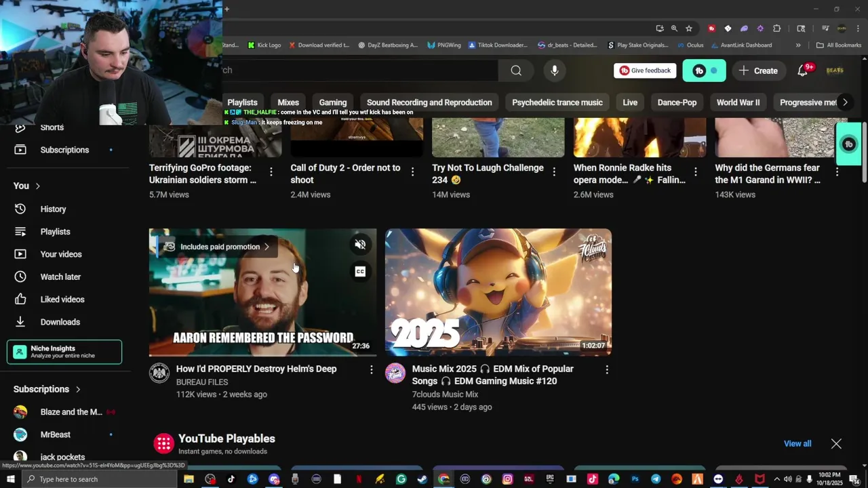This screenshot has height=488, width=868.
Task: Click View all for YouTube Playables
Action: (797, 443)
